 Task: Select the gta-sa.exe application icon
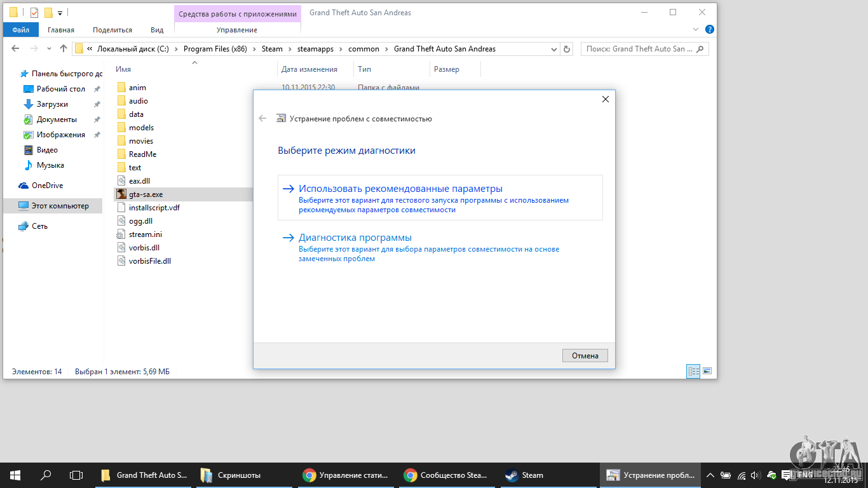click(122, 194)
